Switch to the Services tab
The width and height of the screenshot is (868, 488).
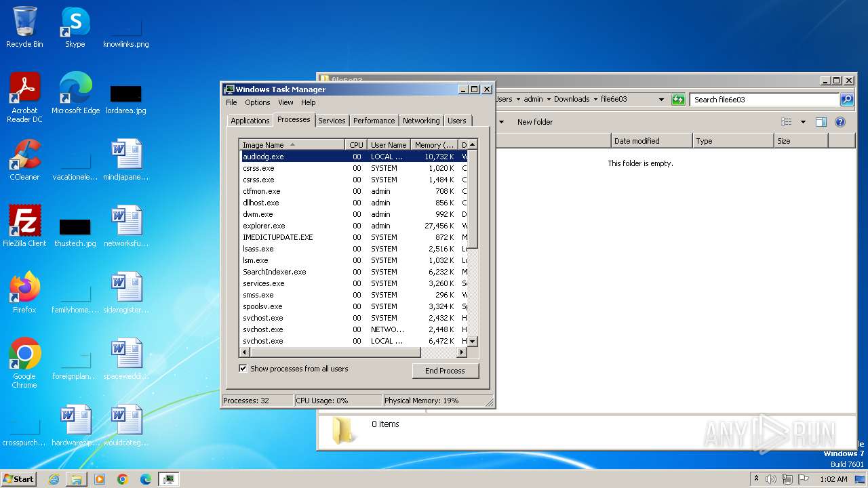332,121
